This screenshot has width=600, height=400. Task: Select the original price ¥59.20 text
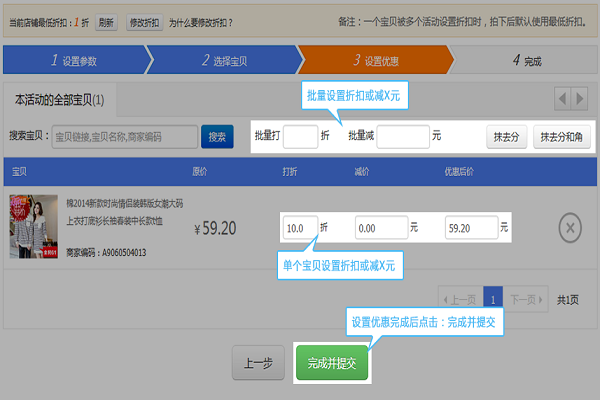click(215, 229)
